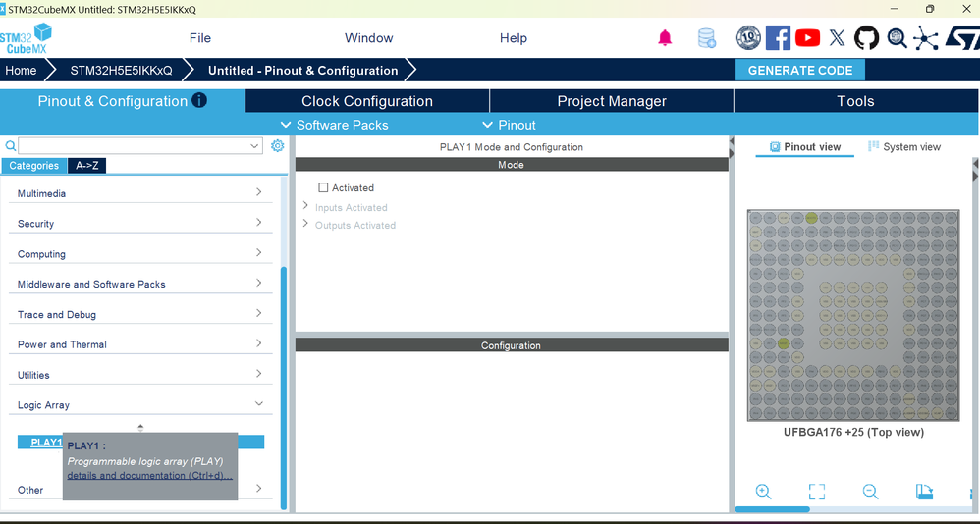Expand the Inputs Activated section
Screen dimensions: 980x524
click(x=305, y=205)
